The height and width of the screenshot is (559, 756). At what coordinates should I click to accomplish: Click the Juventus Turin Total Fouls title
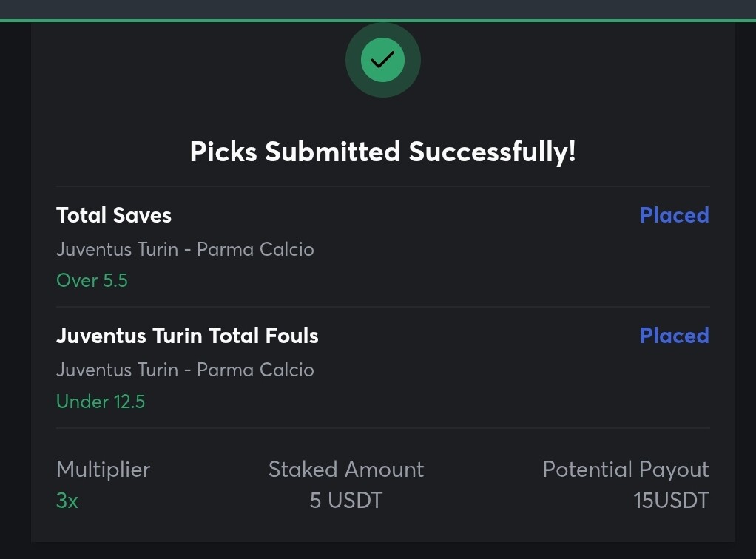[x=188, y=336]
